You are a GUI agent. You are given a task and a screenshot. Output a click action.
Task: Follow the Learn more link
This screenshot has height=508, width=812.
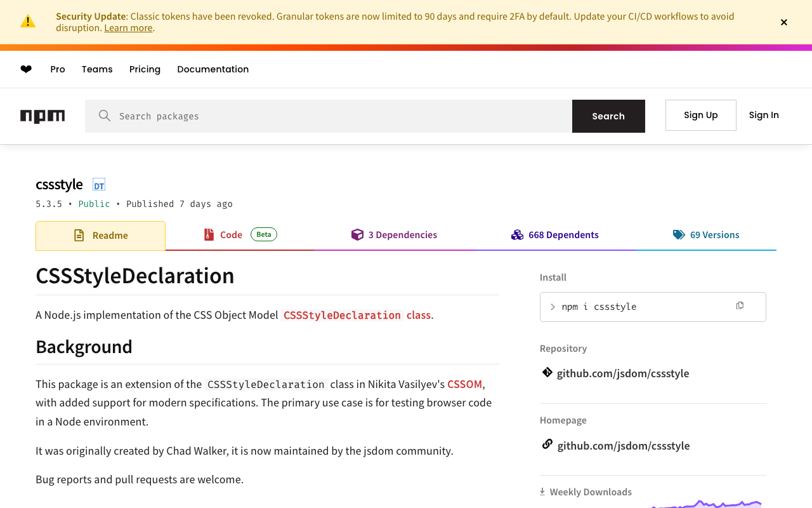128,28
